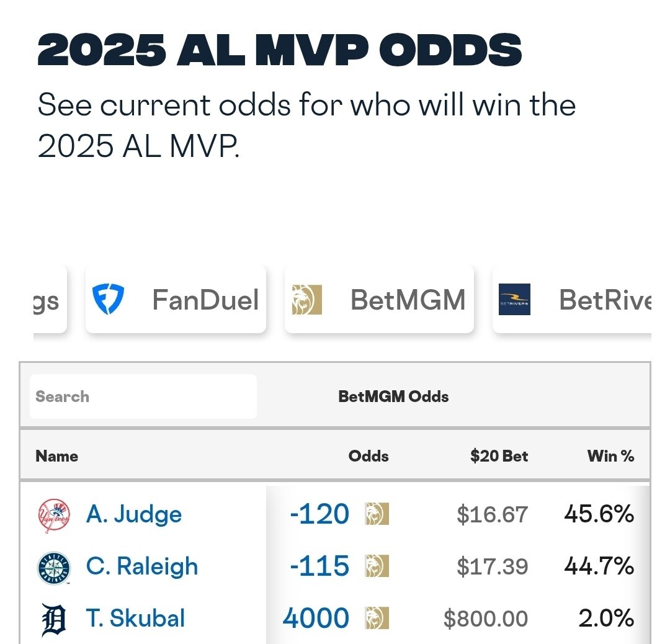Click Judge's -120 odds value
The width and height of the screenshot is (670, 644).
pyautogui.click(x=319, y=514)
